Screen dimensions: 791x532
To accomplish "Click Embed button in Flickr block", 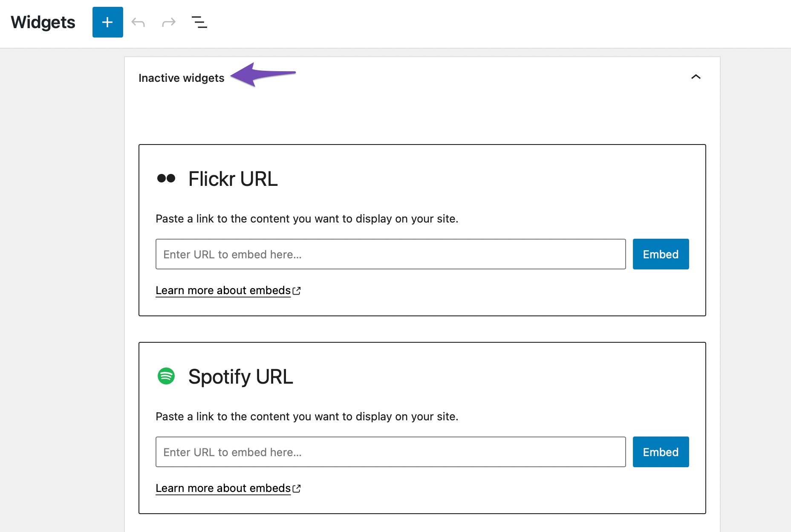I will pos(661,254).
